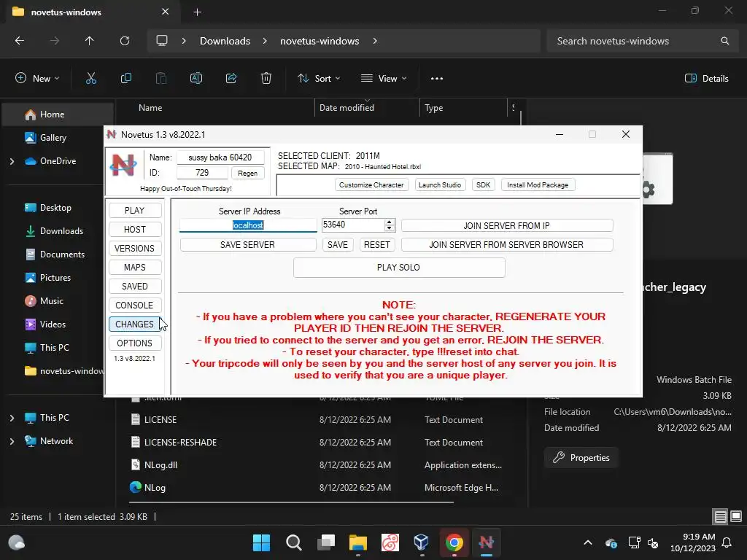The width and height of the screenshot is (747, 560).
Task: Click the SAVE SERVER button
Action: pyautogui.click(x=248, y=245)
